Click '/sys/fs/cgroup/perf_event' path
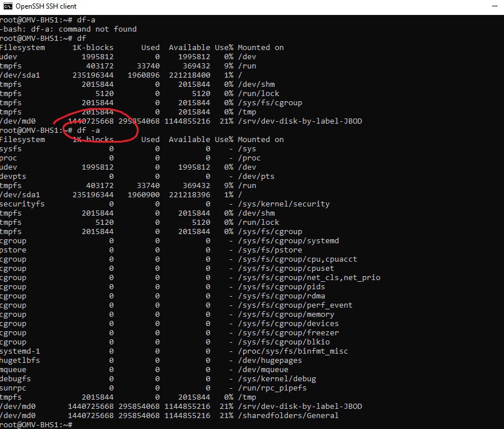This screenshot has width=504, height=429. coord(295,305)
